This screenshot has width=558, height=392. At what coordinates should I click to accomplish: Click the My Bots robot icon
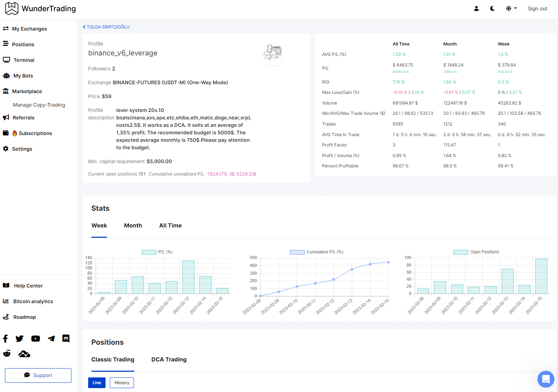coord(6,75)
